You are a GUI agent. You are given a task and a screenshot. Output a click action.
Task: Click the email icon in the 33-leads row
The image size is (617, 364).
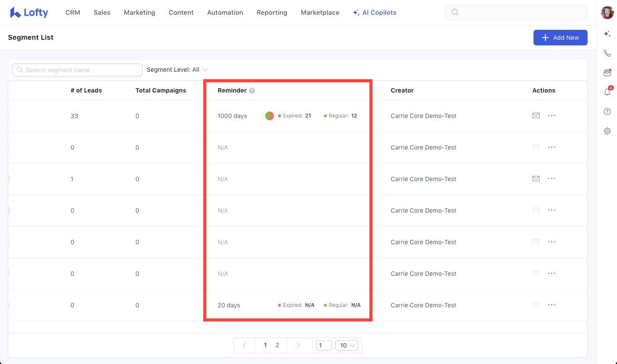click(x=536, y=115)
